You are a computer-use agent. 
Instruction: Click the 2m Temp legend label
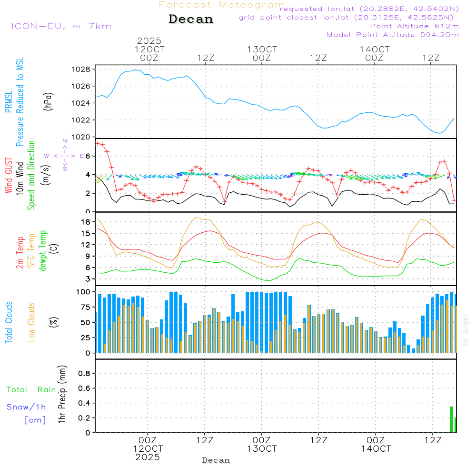20,252
